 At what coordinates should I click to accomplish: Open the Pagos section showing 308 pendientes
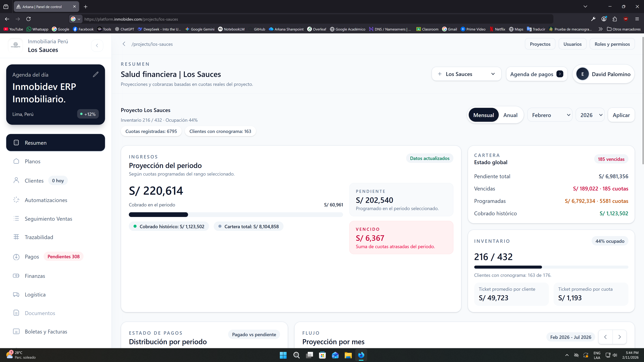pyautogui.click(x=32, y=256)
